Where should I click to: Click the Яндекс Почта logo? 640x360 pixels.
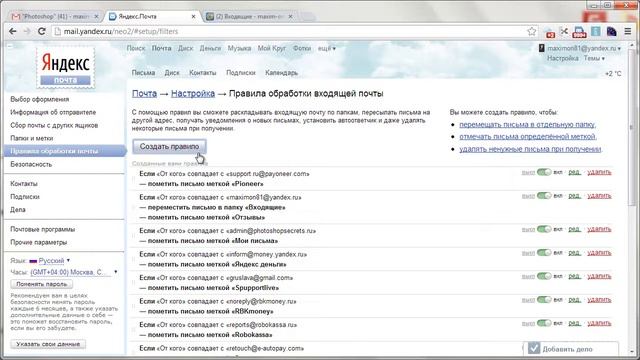(65, 68)
